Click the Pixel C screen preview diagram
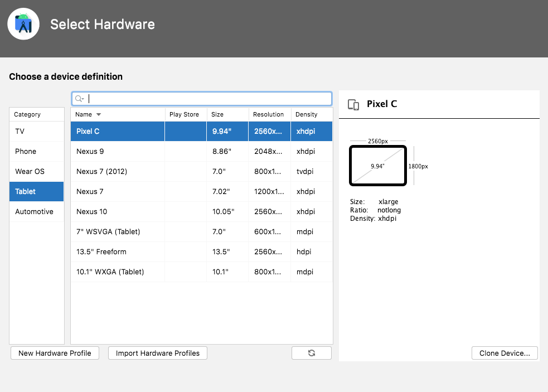Image resolution: width=548 pixels, height=392 pixels. click(x=378, y=166)
